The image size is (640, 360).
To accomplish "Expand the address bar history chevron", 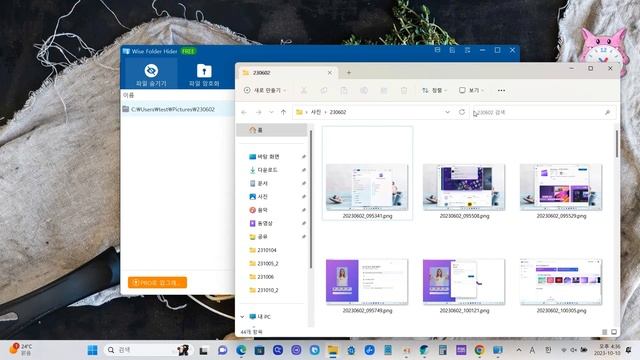I will (x=447, y=112).
